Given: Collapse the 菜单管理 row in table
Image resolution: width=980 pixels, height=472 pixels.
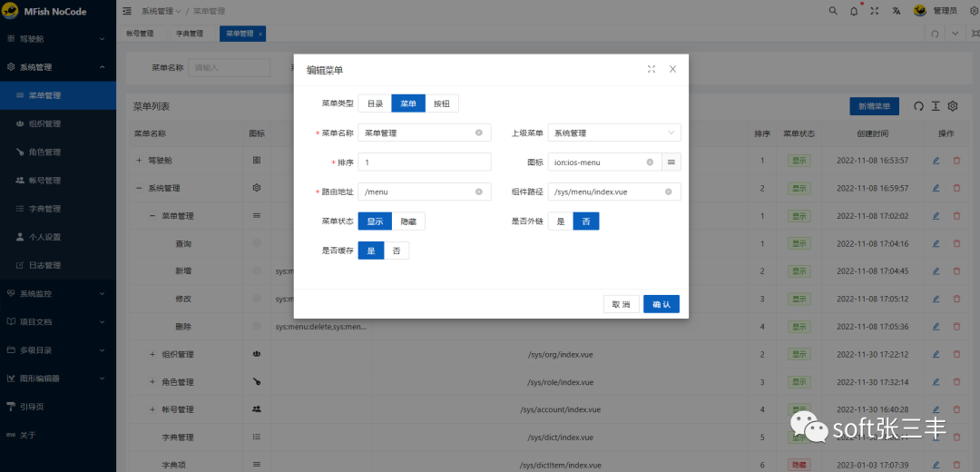Looking at the screenshot, I should [x=152, y=216].
